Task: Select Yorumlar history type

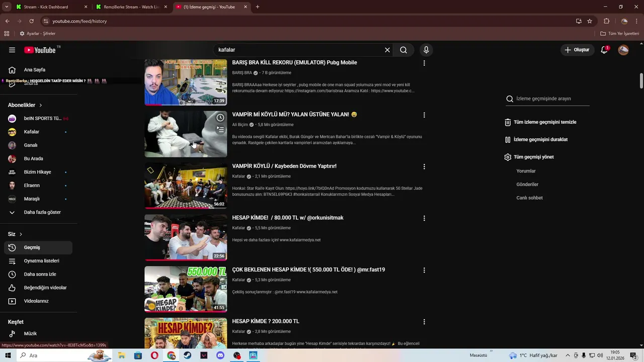Action: click(526, 171)
